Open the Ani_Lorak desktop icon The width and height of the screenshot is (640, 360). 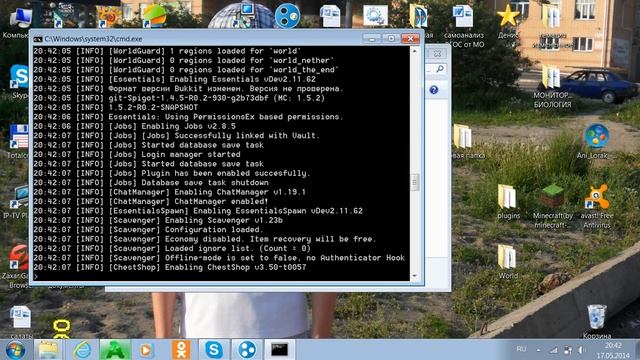(596, 137)
